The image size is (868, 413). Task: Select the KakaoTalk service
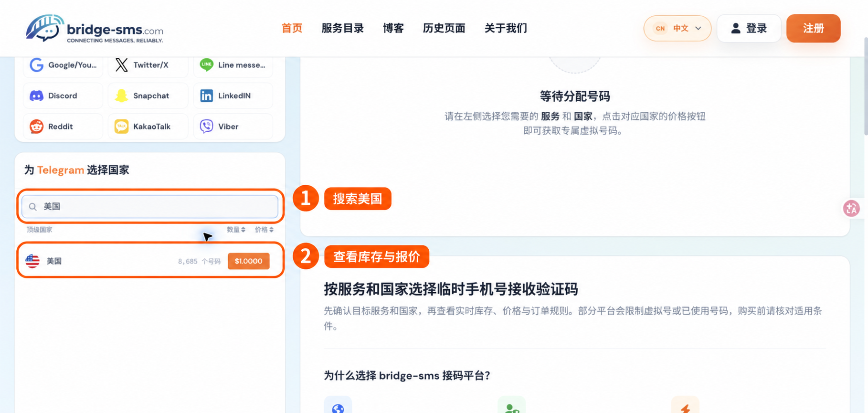148,127
